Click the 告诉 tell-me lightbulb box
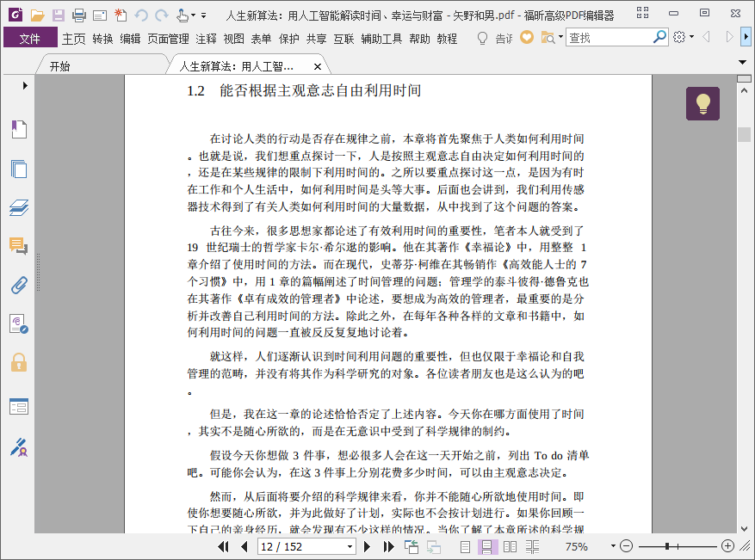Viewport: 755px width, 560px height. pos(494,38)
